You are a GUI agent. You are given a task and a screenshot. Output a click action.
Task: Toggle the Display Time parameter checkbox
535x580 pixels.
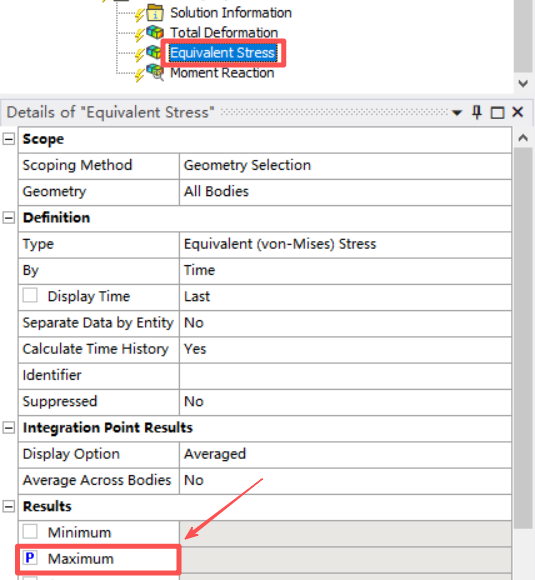(30, 296)
